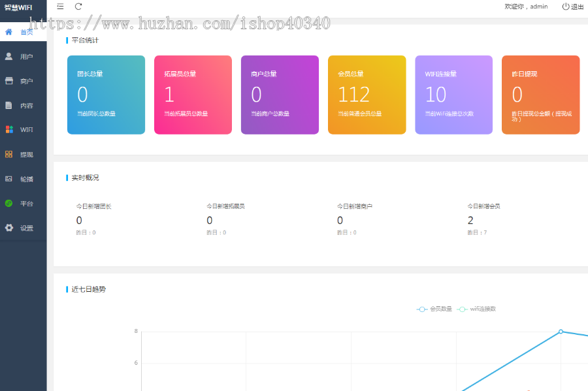The height and width of the screenshot is (391, 588).
Task: Log out using the 退出 power button
Action: click(572, 7)
